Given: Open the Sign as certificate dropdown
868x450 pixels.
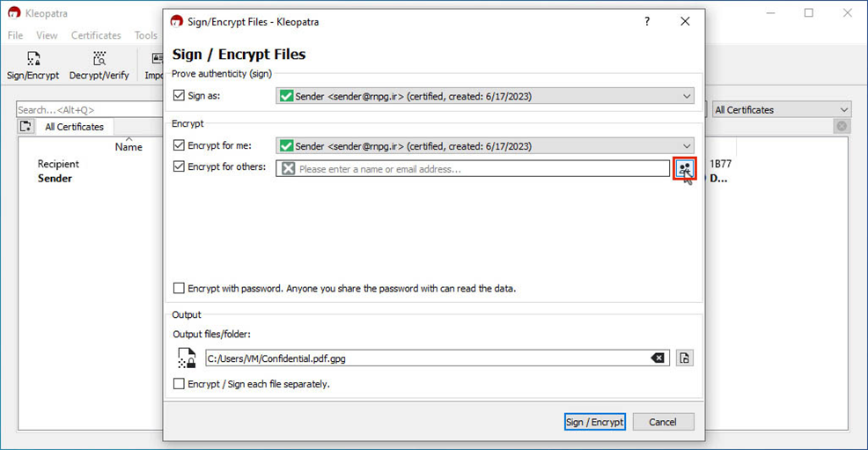Looking at the screenshot, I should click(485, 96).
